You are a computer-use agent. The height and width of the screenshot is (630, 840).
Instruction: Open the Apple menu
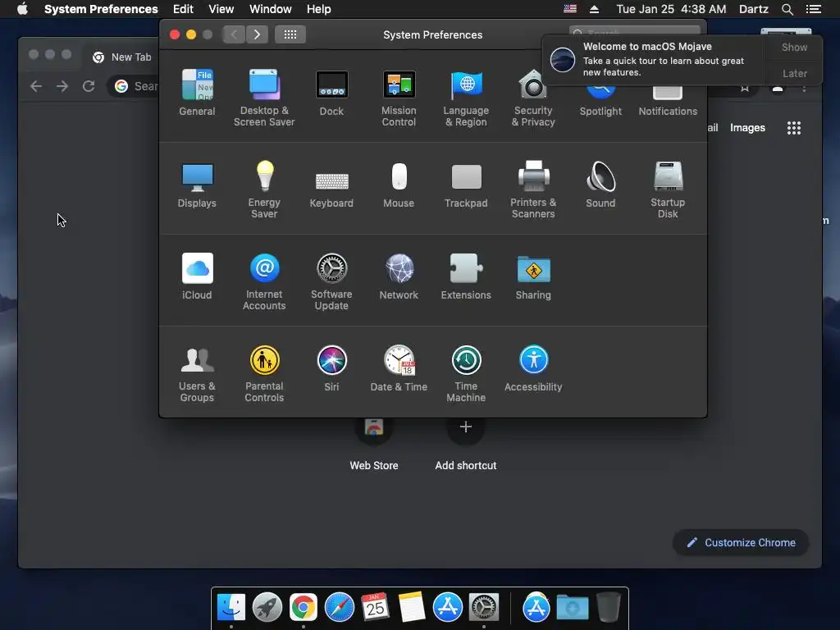[22, 9]
